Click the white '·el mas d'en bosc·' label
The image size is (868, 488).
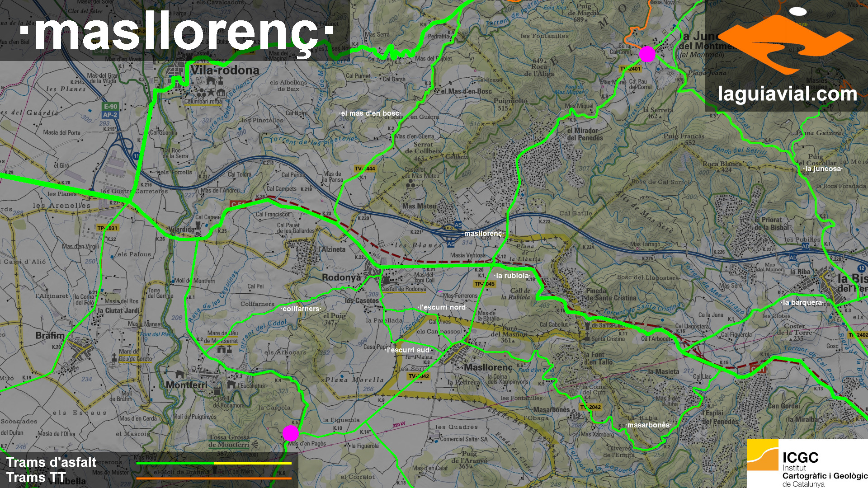tap(370, 113)
